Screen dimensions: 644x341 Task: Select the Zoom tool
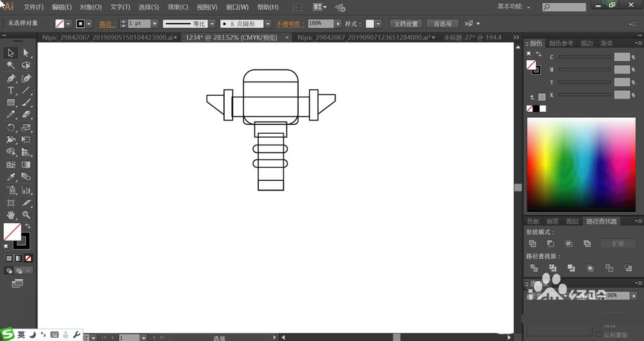click(x=26, y=215)
